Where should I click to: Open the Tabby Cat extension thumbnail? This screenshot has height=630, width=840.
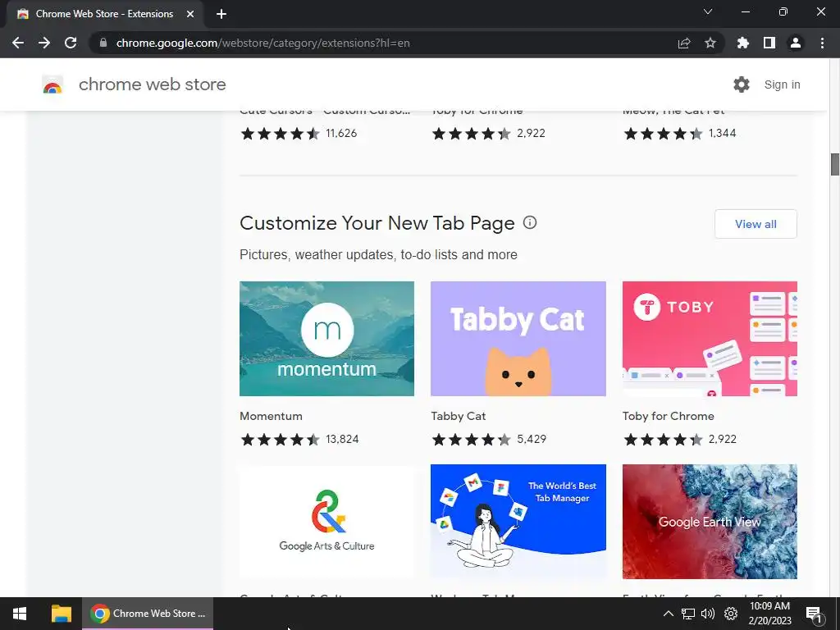pyautogui.click(x=518, y=339)
